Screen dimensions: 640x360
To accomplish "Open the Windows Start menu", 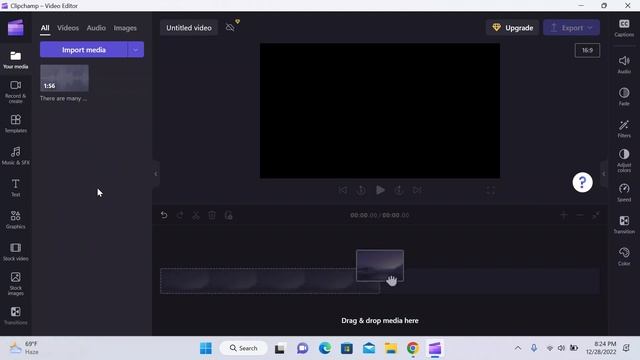I will (x=206, y=348).
